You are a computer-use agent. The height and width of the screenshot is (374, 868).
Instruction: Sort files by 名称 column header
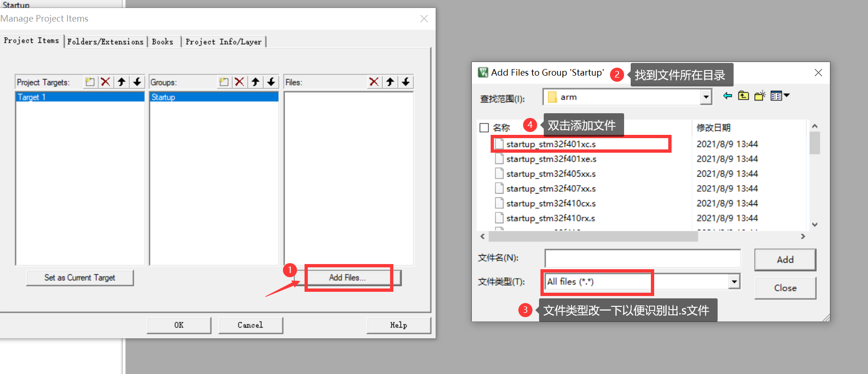coord(501,128)
